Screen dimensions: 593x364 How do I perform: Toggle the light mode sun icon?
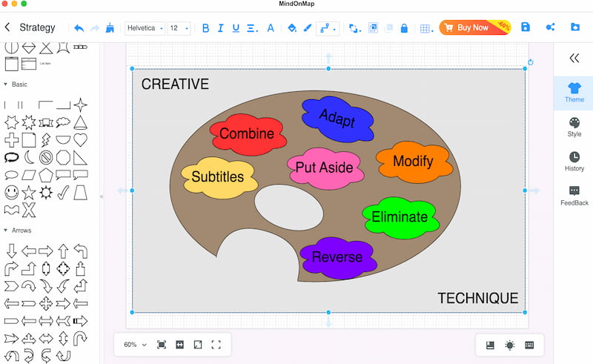510,345
